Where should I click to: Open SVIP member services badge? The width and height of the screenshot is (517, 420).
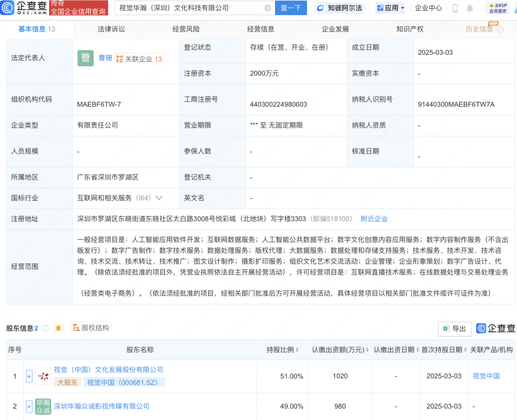pyautogui.click(x=497, y=8)
